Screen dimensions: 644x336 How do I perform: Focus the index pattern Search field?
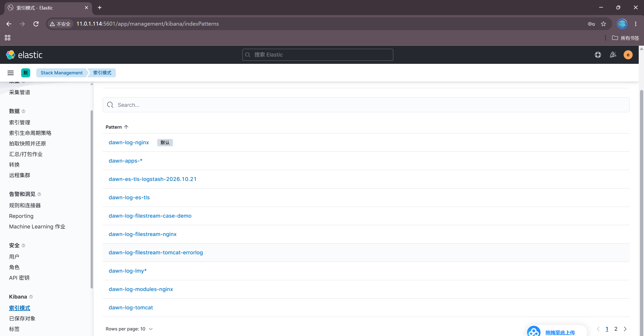366,105
